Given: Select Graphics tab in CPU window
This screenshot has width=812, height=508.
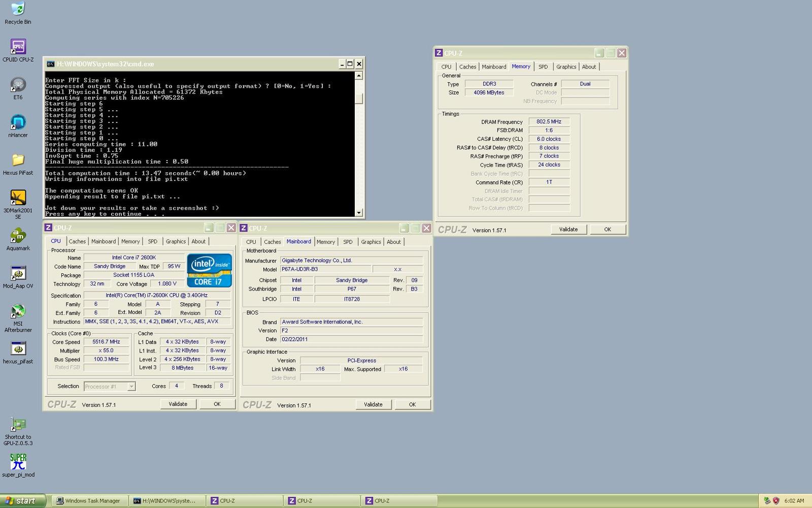Looking at the screenshot, I should 176,241.
